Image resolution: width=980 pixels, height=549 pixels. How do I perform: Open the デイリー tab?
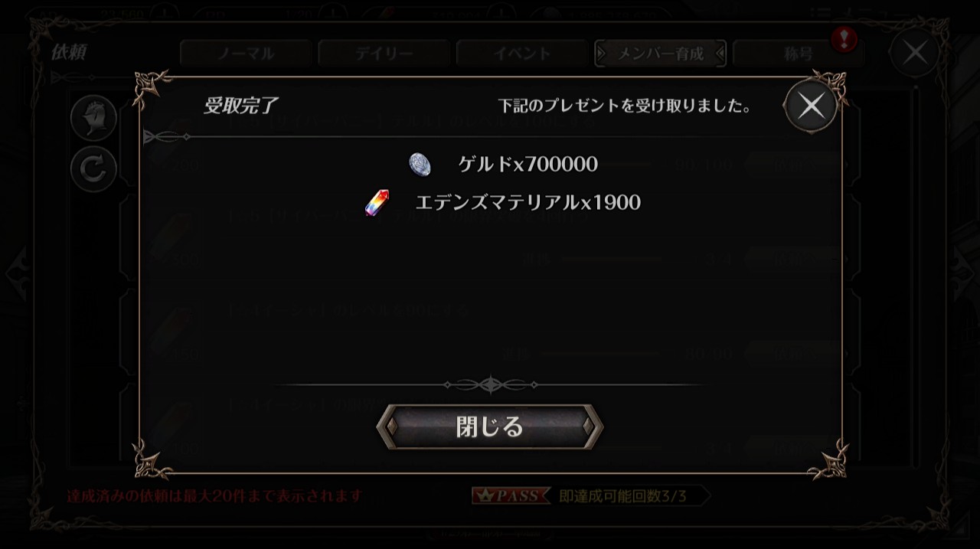coord(384,54)
